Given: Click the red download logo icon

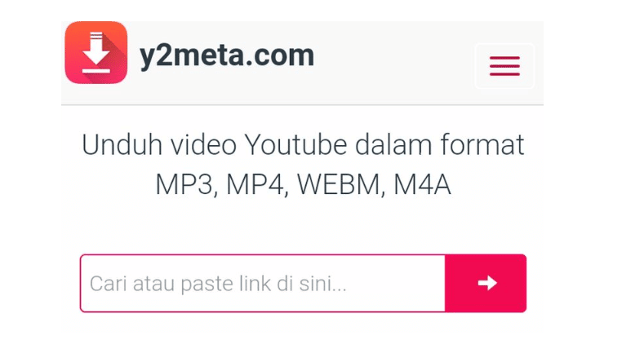Looking at the screenshot, I should [x=96, y=52].
